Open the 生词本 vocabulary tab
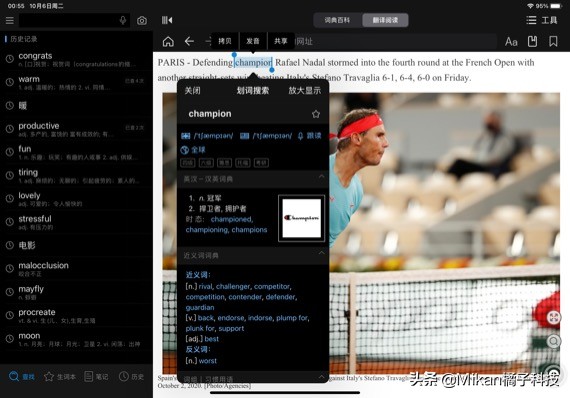The image size is (570, 398). click(x=60, y=377)
